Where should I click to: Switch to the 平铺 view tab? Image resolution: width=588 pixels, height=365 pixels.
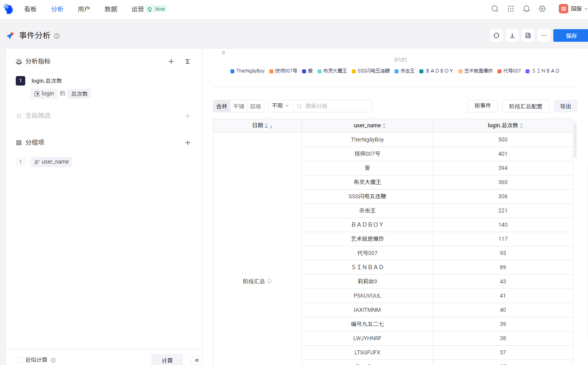point(239,106)
